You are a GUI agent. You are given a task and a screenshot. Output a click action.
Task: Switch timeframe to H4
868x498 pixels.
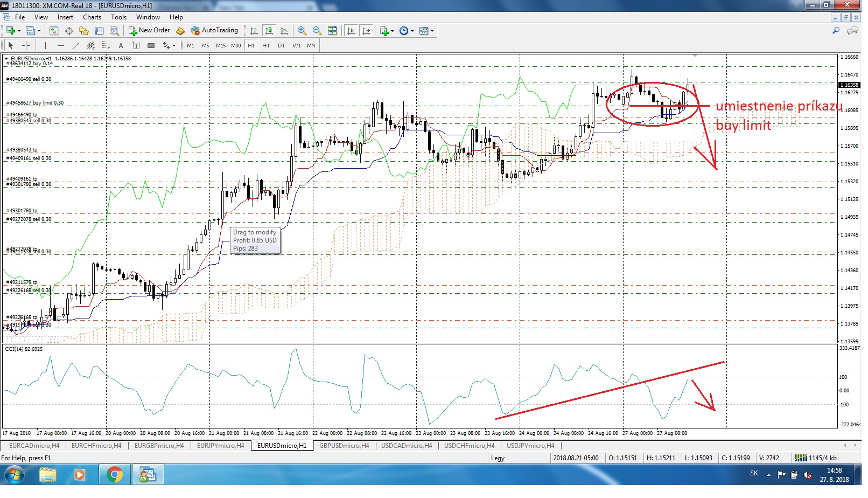point(266,46)
